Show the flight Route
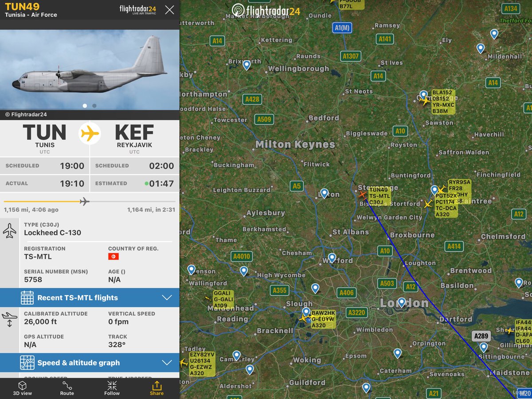The height and width of the screenshot is (399, 532). 67,388
